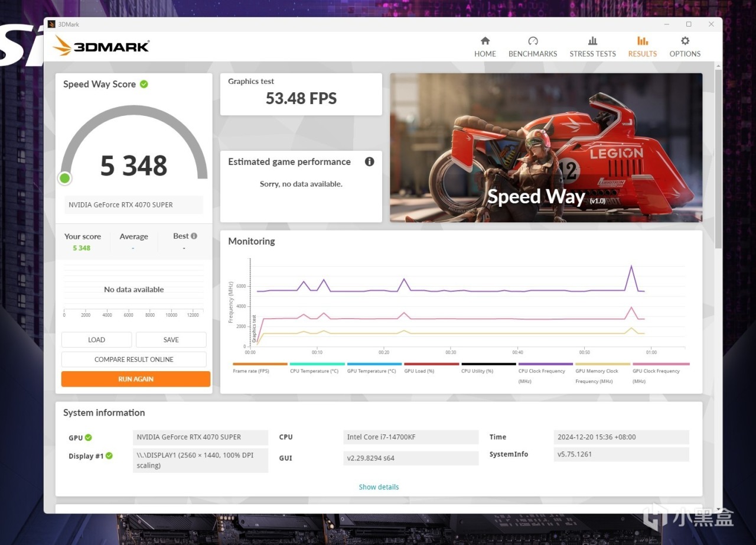Screen dimensions: 756x545
Task: Click the 'Sorry, no data available.' message
Action: [x=301, y=184]
